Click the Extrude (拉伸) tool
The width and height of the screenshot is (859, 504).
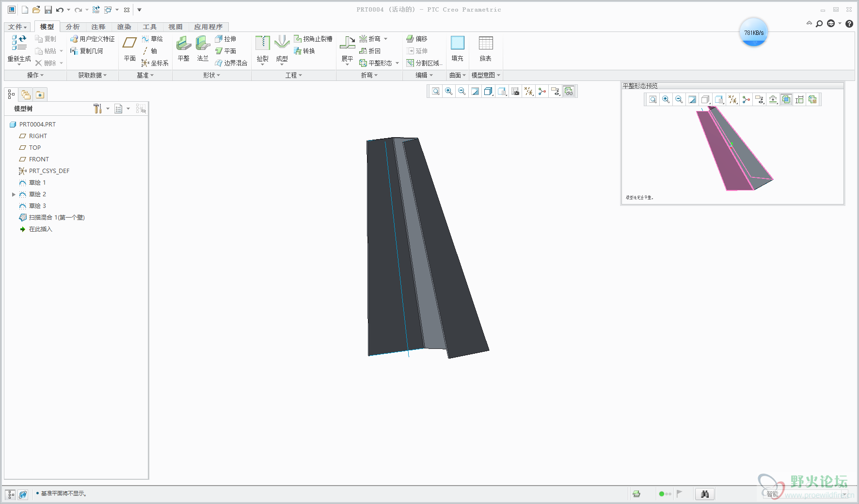[225, 39]
